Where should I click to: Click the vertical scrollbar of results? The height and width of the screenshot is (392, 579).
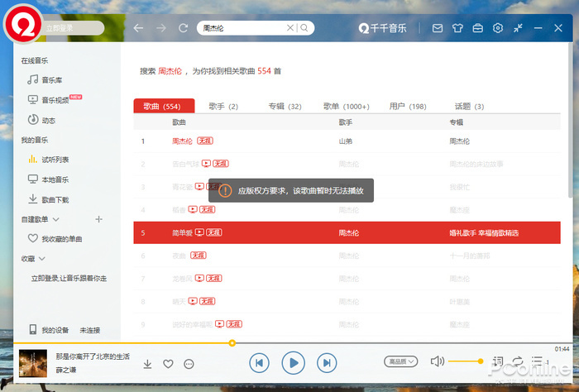click(x=569, y=122)
